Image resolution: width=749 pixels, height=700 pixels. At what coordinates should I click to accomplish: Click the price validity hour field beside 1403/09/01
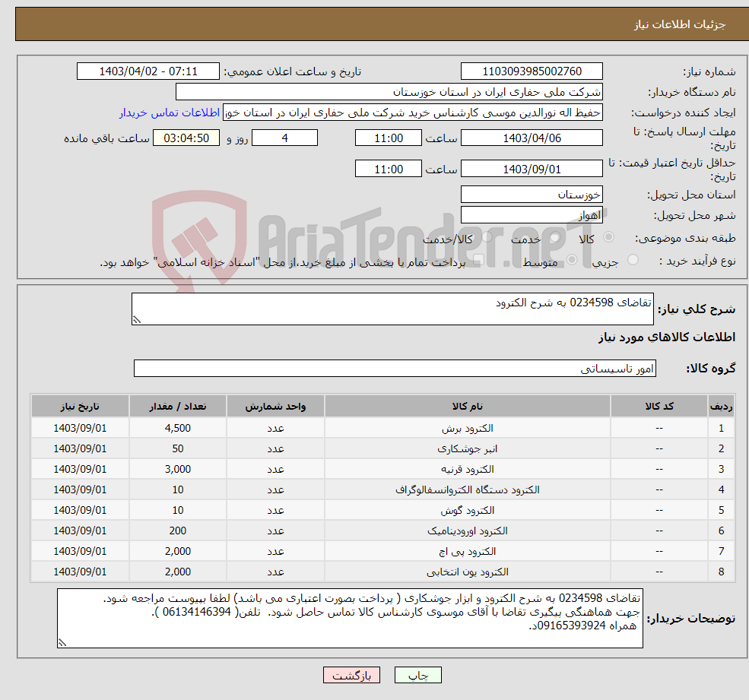click(x=389, y=169)
